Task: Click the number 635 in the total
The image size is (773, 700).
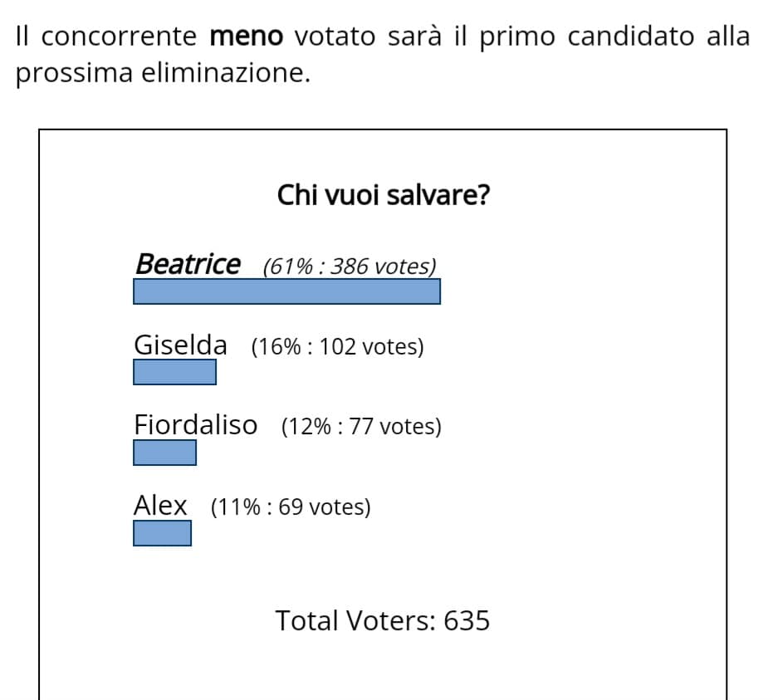Action: [467, 620]
